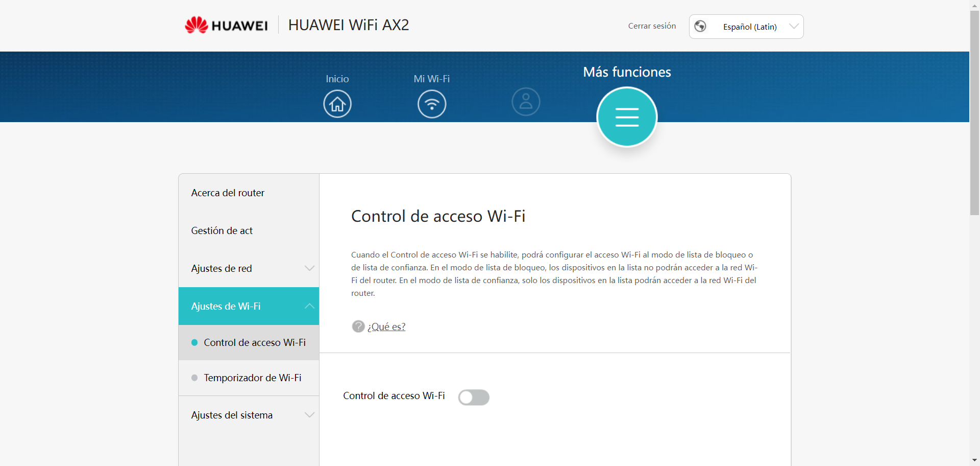Click the teal bullet beside Control de acceso Wi-Fi
Screen dimensions: 980x466
(194, 343)
